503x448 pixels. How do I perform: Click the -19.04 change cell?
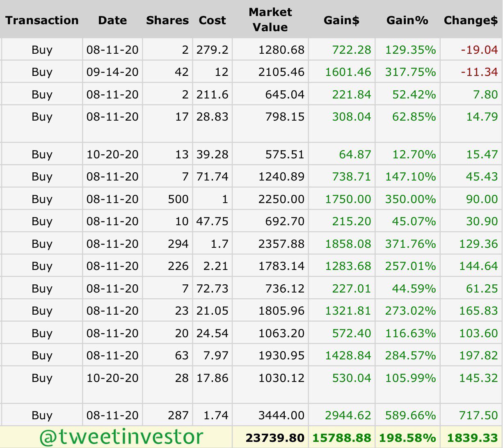point(479,50)
